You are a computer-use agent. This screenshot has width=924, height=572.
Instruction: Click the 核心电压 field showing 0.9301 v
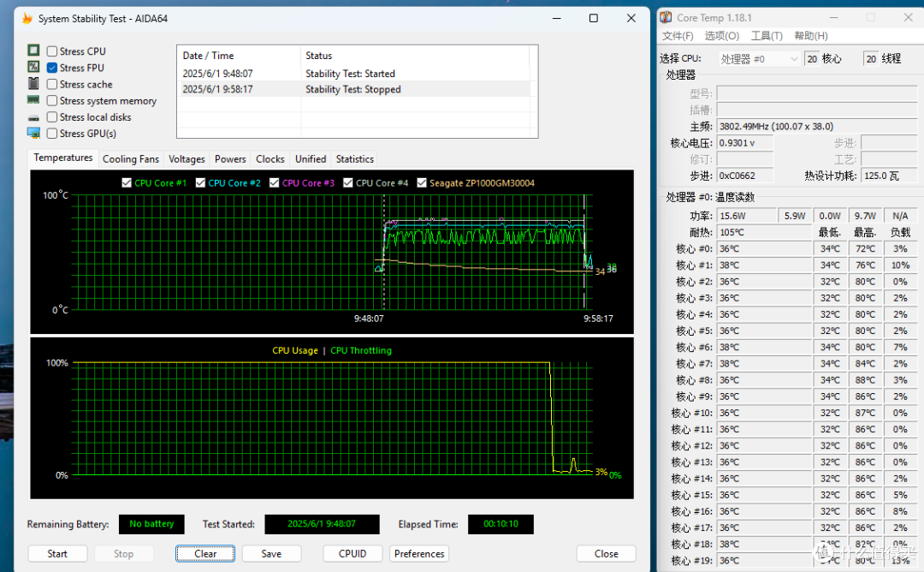(x=745, y=143)
